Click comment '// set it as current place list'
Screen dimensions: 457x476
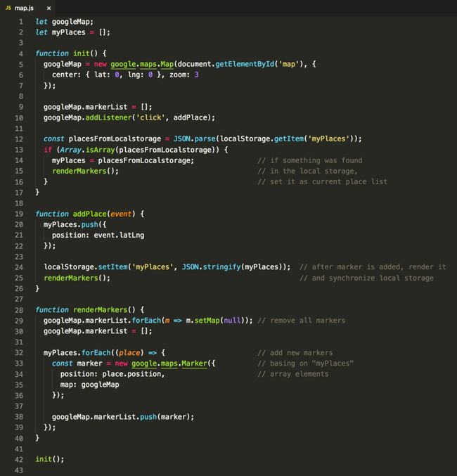click(323, 182)
